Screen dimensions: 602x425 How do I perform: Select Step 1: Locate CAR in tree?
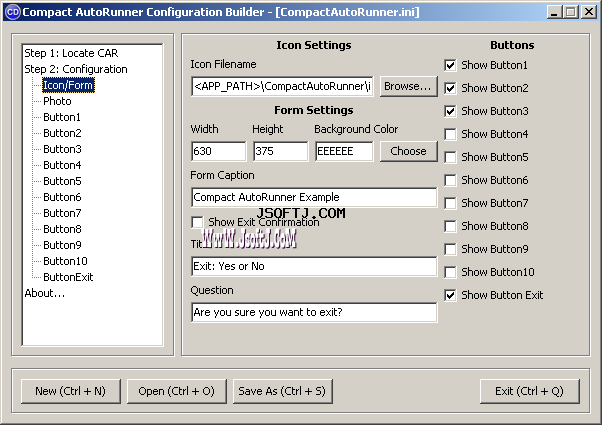tap(71, 53)
